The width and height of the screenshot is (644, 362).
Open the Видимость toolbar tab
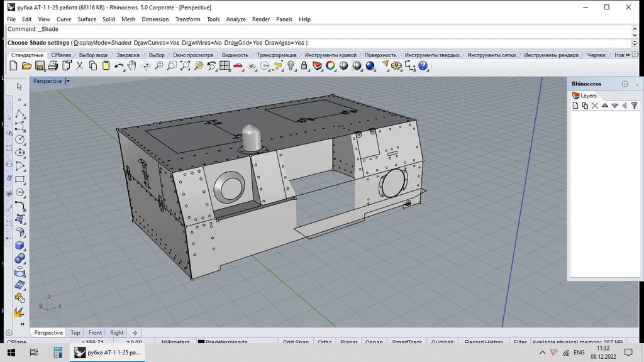point(235,55)
